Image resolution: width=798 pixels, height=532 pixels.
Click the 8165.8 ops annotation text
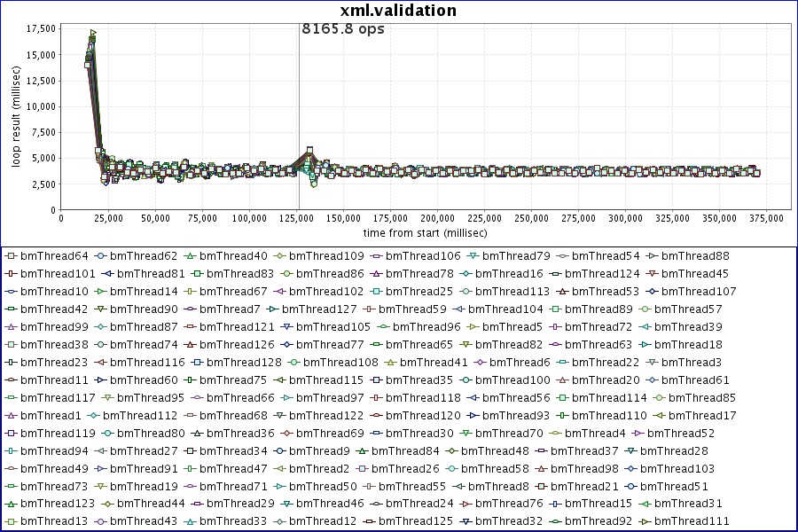pos(343,28)
